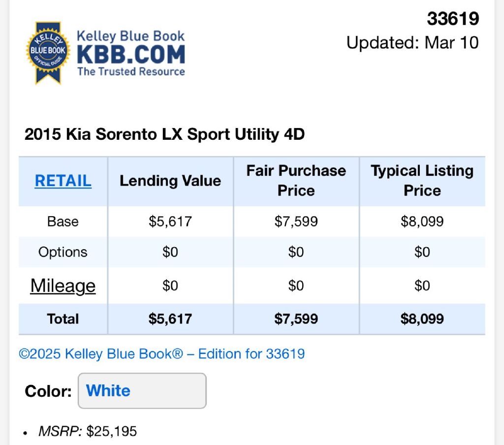
Task: Click the Total row label
Action: 63,318
